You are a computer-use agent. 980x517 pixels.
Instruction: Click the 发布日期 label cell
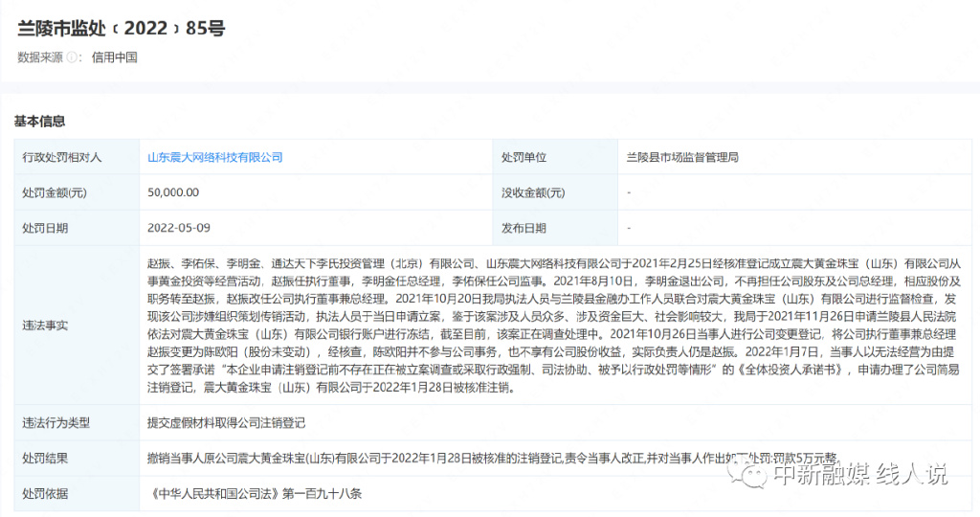click(523, 228)
